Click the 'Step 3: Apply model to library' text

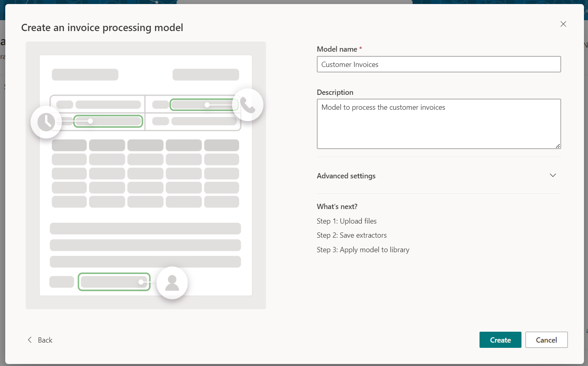coord(363,250)
